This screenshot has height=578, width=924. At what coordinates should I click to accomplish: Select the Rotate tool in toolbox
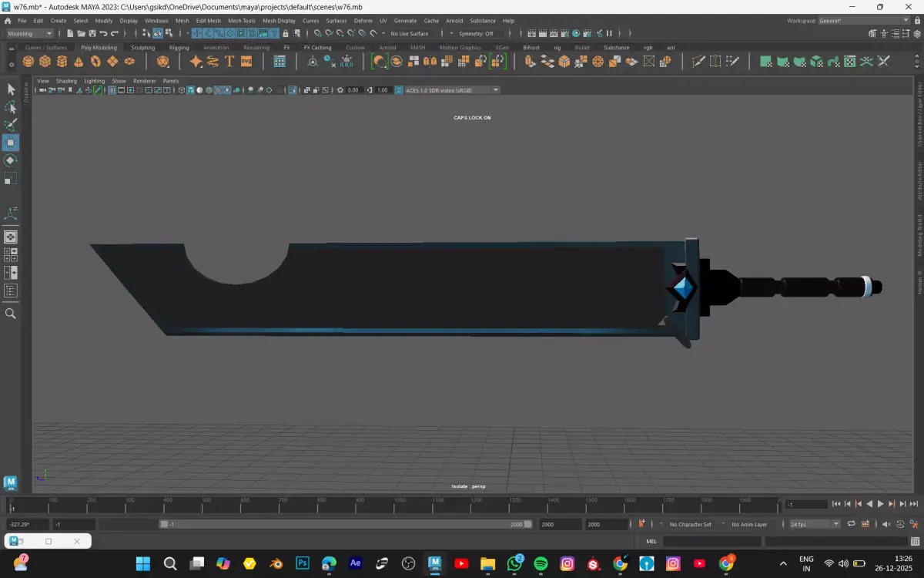pyautogui.click(x=11, y=160)
